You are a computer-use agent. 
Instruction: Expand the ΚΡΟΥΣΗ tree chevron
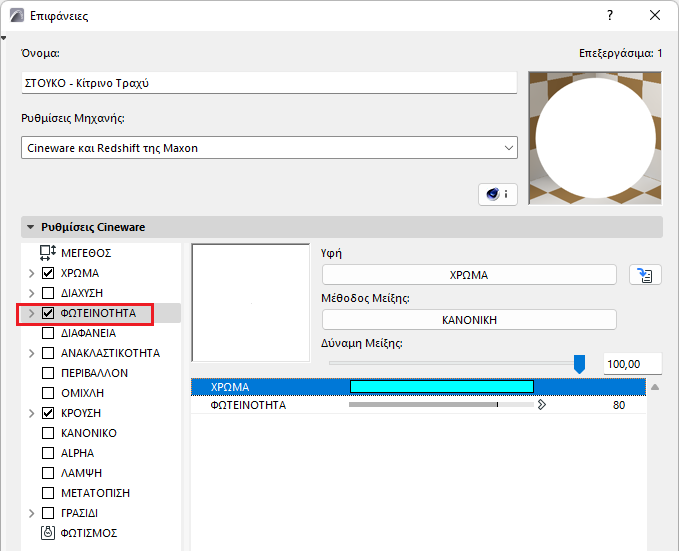[x=31, y=413]
